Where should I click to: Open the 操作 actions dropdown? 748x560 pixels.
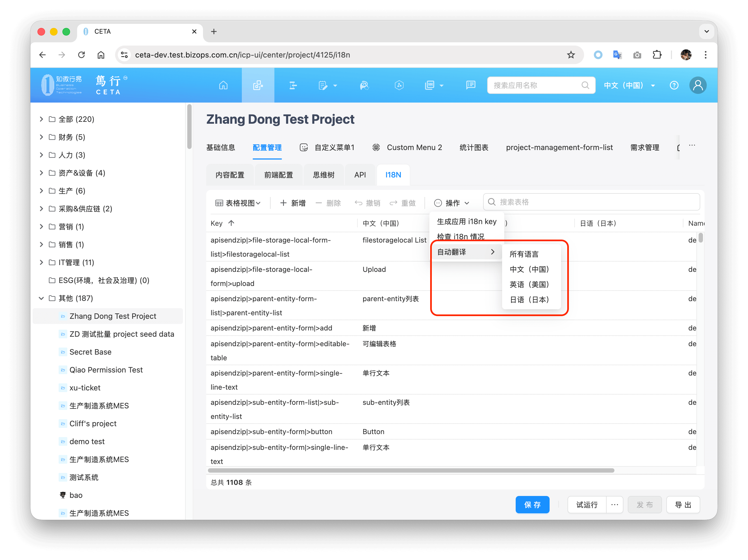click(452, 203)
